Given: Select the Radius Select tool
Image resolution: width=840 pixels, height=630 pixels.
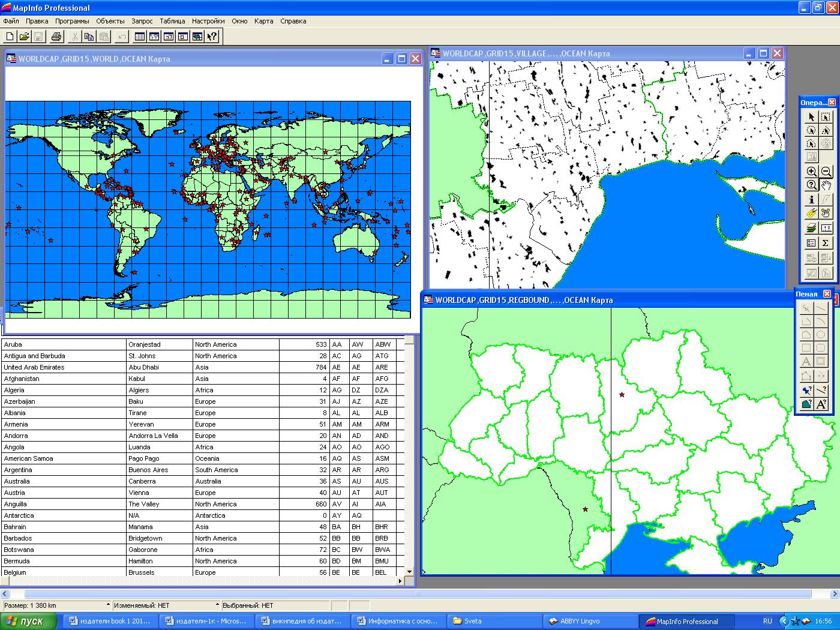Looking at the screenshot, I should [811, 130].
